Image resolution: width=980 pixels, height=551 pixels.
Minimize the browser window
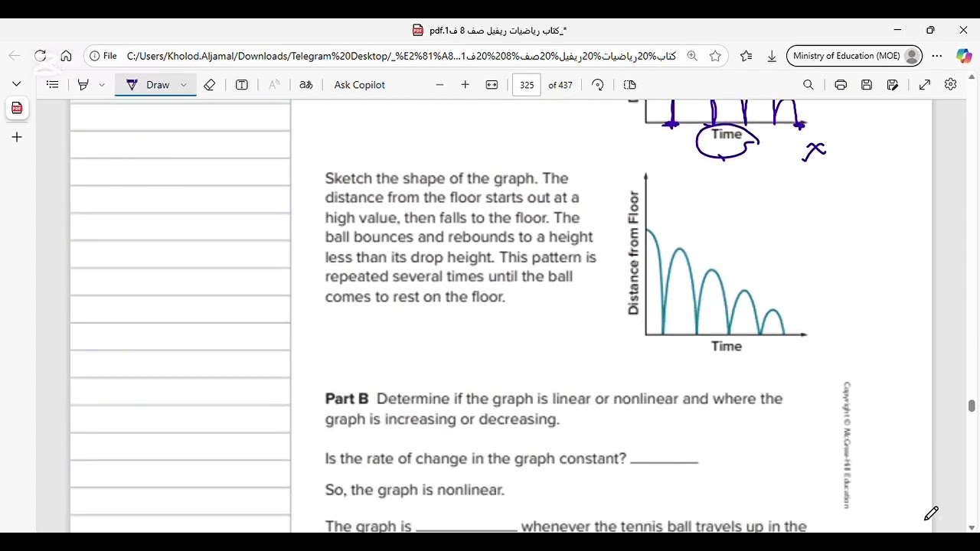(897, 30)
